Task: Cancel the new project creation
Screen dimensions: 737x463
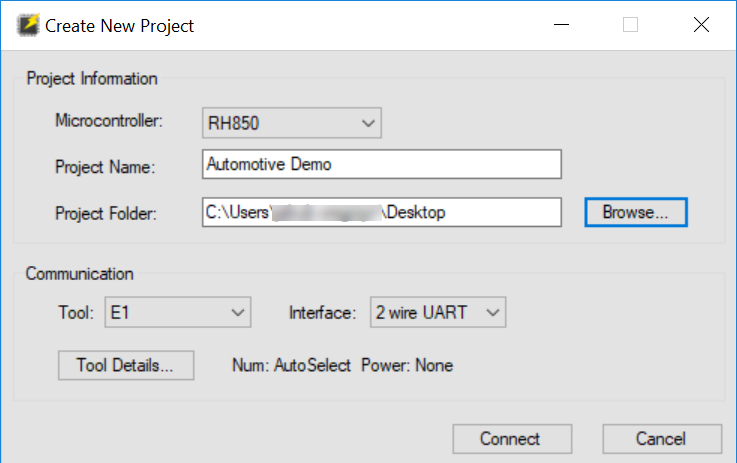Action: point(661,439)
